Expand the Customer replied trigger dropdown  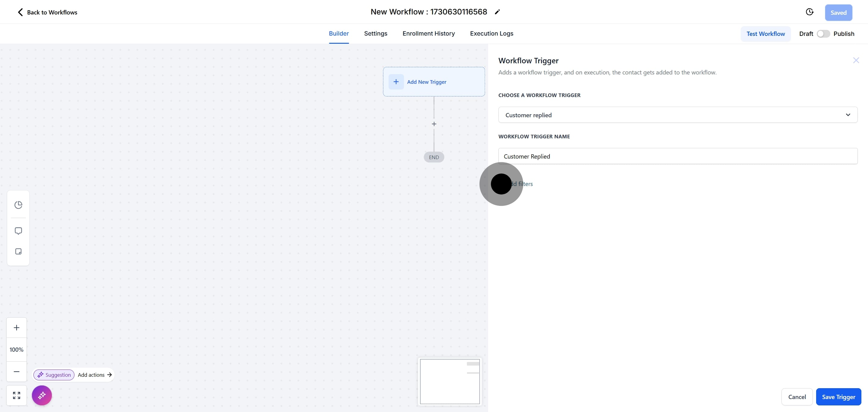click(677, 115)
